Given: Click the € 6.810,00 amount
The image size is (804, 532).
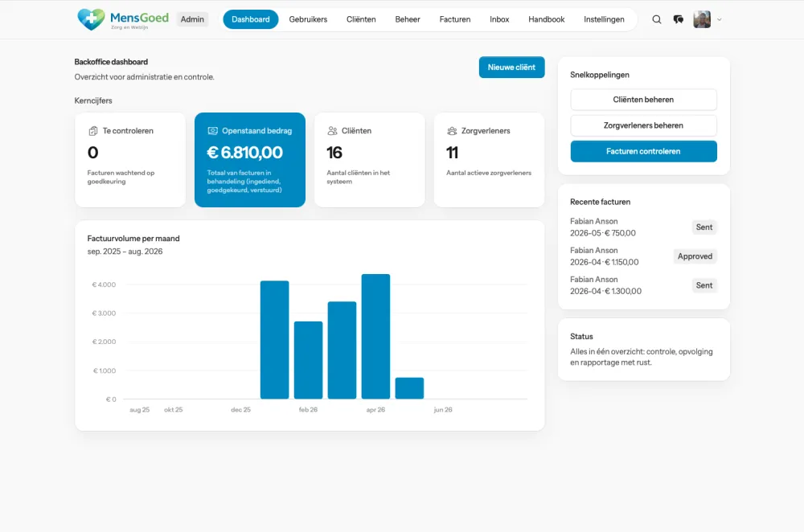Looking at the screenshot, I should click(x=244, y=153).
